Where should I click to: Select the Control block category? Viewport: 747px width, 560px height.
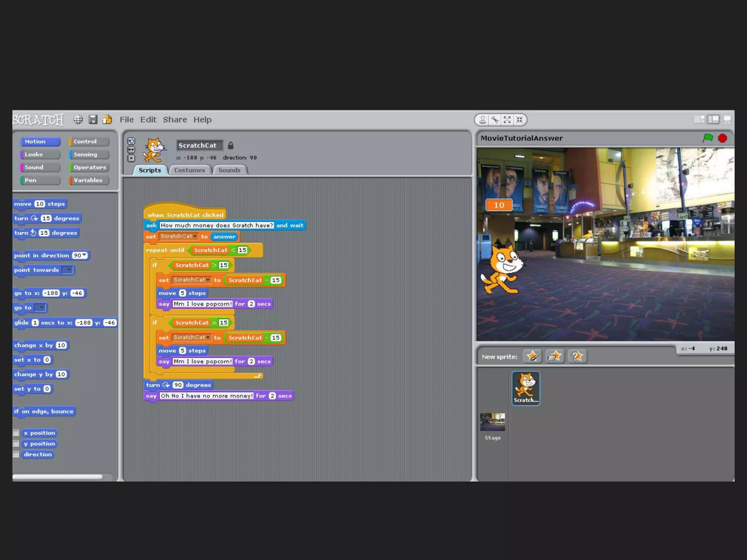pyautogui.click(x=89, y=141)
